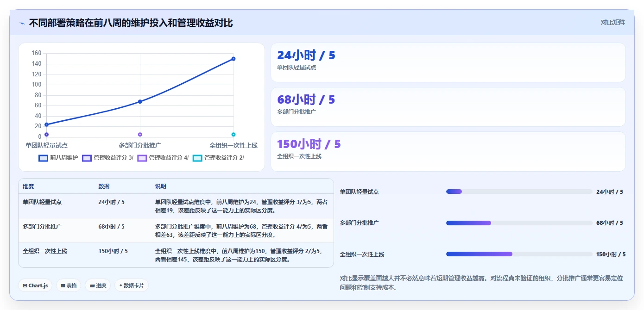Screen dimensions: 644x310
Task: Click the cyan score point at 全组织一次性上线
Action: (234, 135)
